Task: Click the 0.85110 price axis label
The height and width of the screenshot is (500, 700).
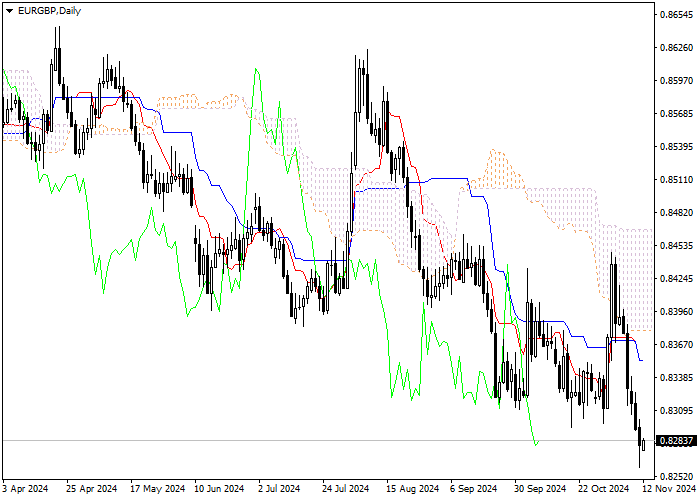Action: click(x=677, y=180)
